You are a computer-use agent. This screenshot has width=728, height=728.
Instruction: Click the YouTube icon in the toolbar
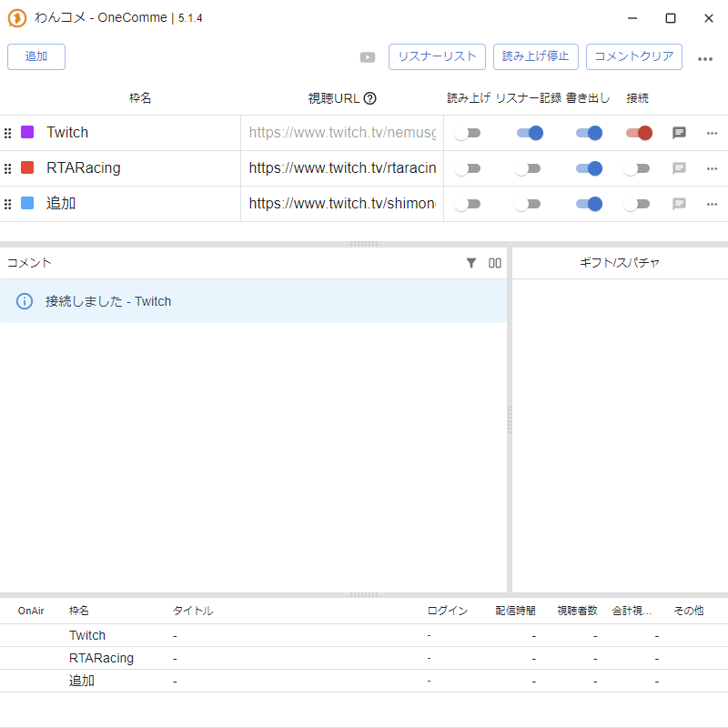pyautogui.click(x=368, y=57)
